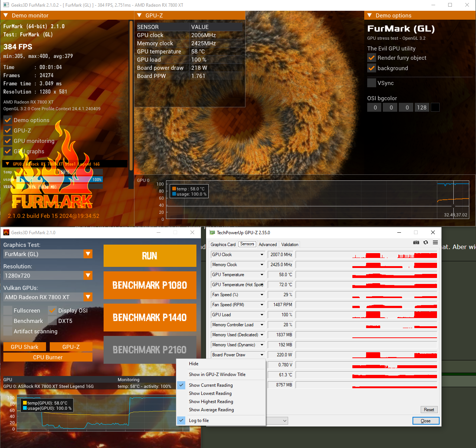The image size is (476, 448).
Task: Click the FurMark flame icon in the launcher title bar
Action: 6,233
